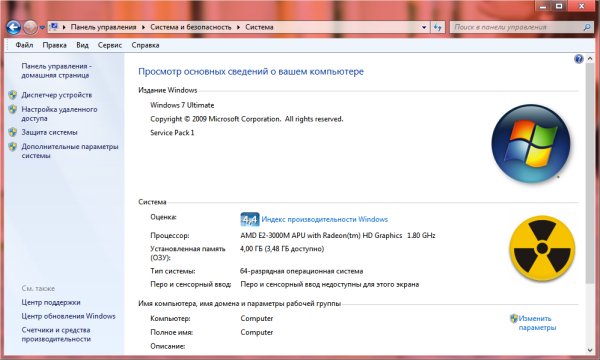Click the search magnifier icon
The image size is (600, 360).
[587, 27]
